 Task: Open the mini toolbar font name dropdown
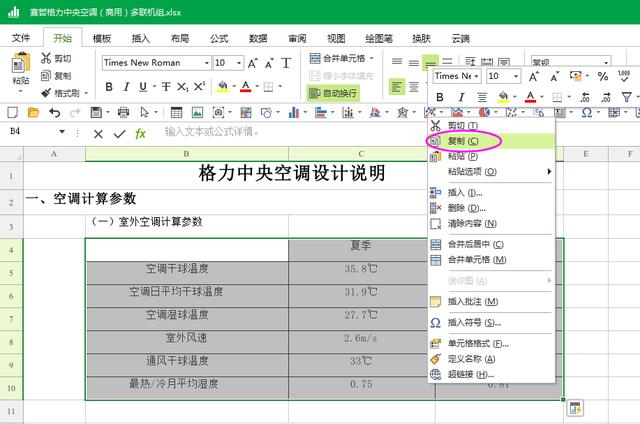476,76
